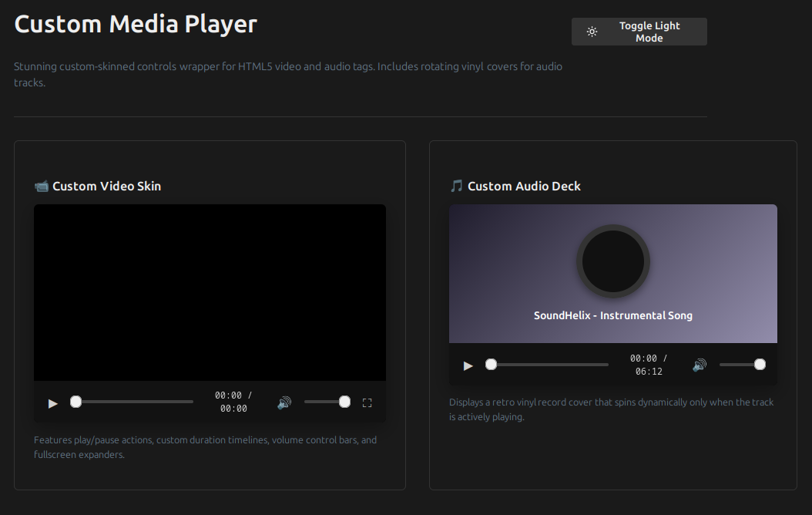Open video fullscreen expander icon
The height and width of the screenshot is (515, 812).
(x=367, y=402)
